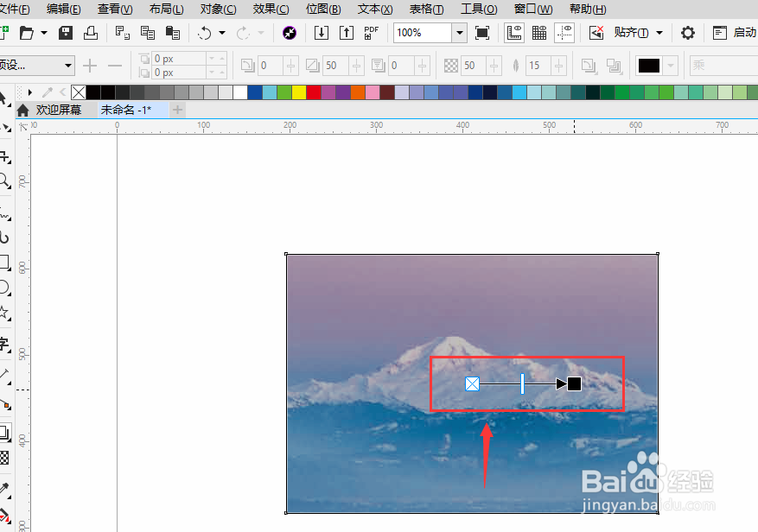Select the Transparency checkerboard tool
The width and height of the screenshot is (758, 532).
[4, 458]
